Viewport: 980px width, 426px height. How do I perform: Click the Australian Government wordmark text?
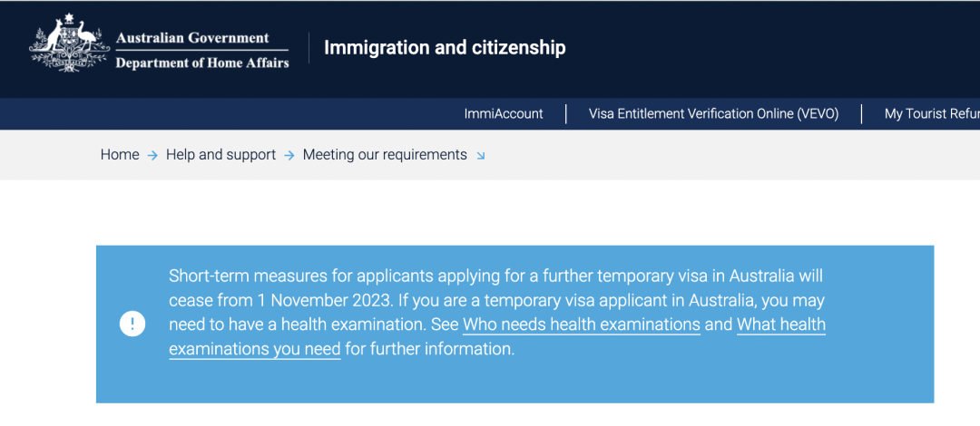pyautogui.click(x=192, y=37)
